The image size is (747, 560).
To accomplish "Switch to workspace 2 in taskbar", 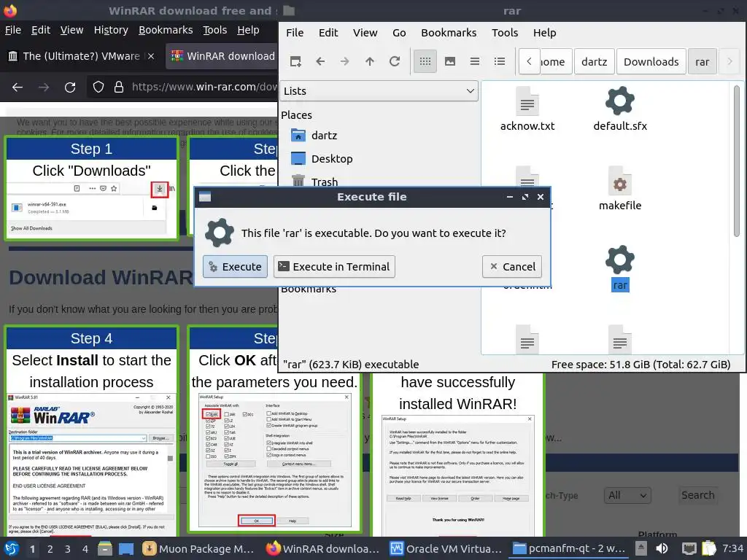I will (50, 549).
